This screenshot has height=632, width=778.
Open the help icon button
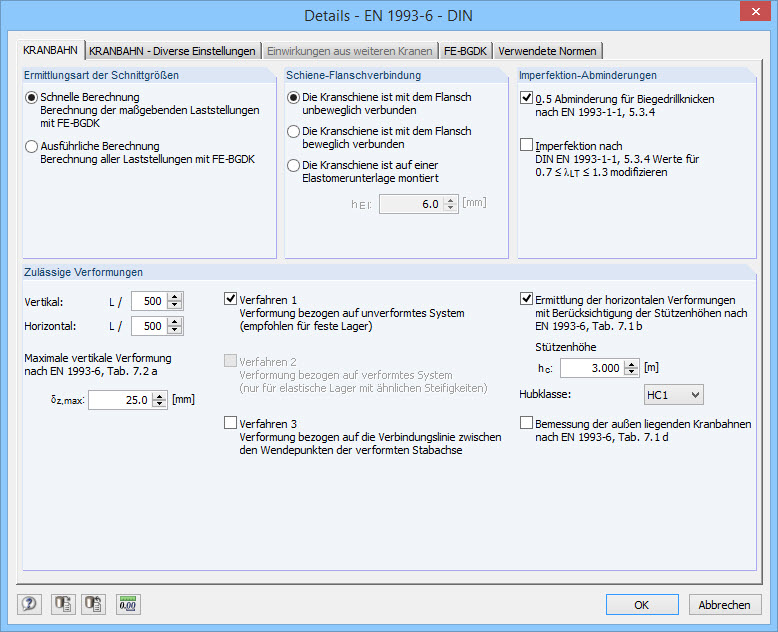tap(29, 604)
